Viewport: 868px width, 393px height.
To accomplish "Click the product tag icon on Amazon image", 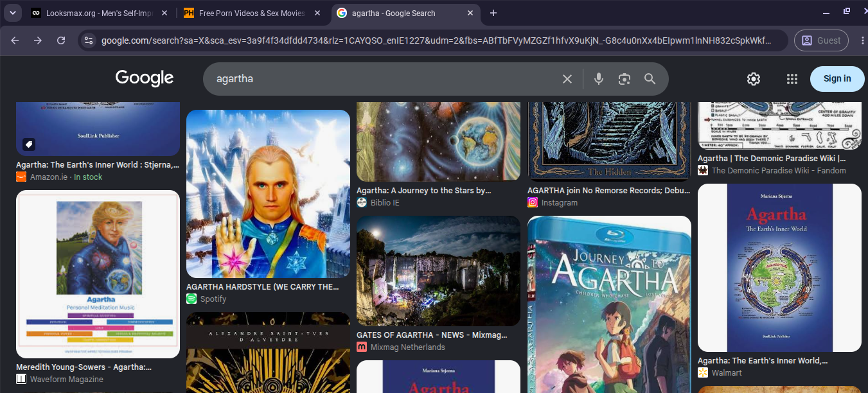I will coord(29,144).
